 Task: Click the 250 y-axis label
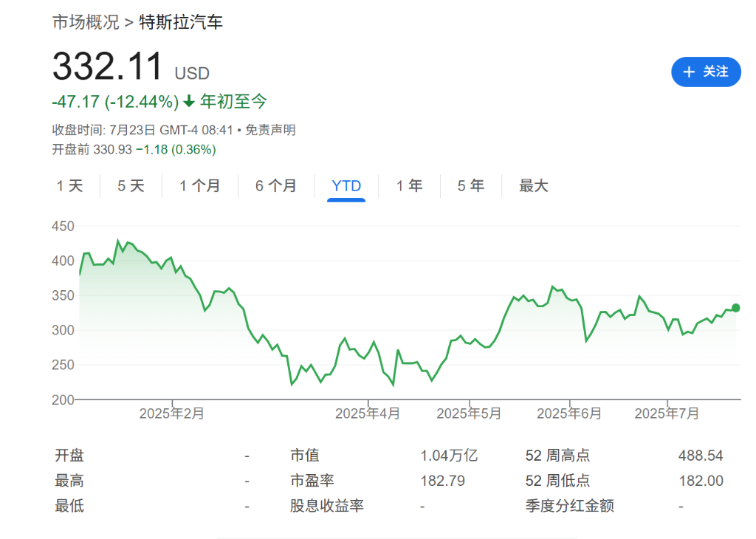point(63,365)
